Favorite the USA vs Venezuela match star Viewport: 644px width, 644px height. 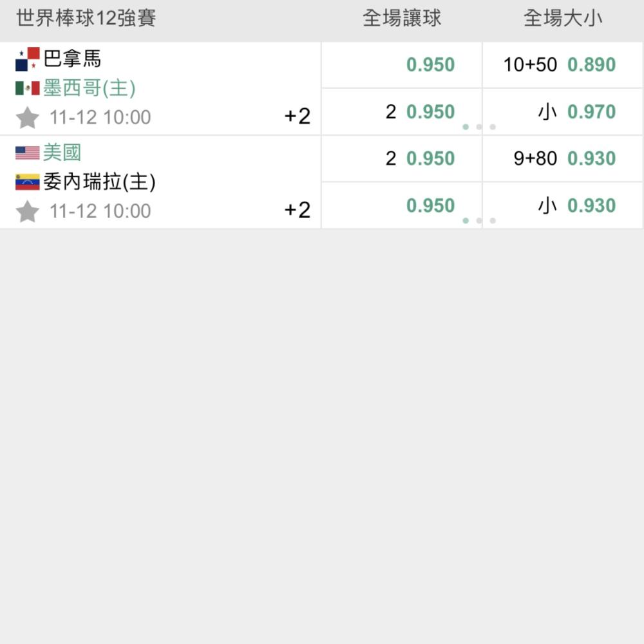point(27,211)
